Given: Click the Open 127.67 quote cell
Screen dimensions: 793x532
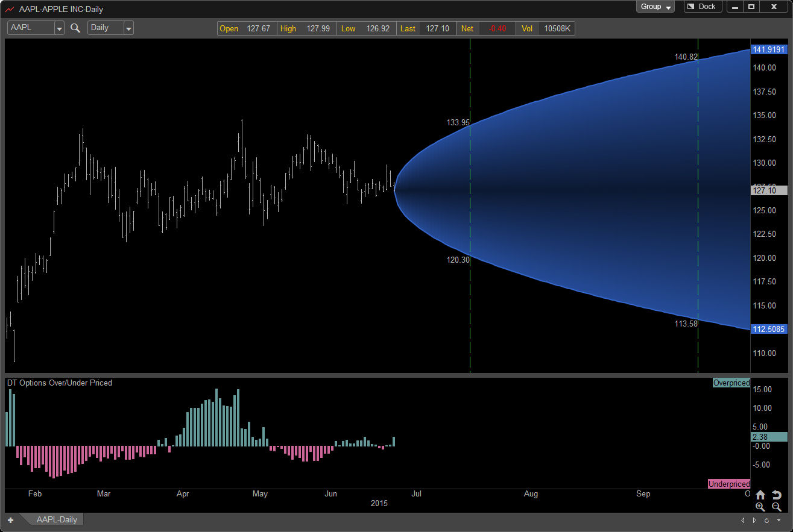Looking at the screenshot, I should pos(247,28).
